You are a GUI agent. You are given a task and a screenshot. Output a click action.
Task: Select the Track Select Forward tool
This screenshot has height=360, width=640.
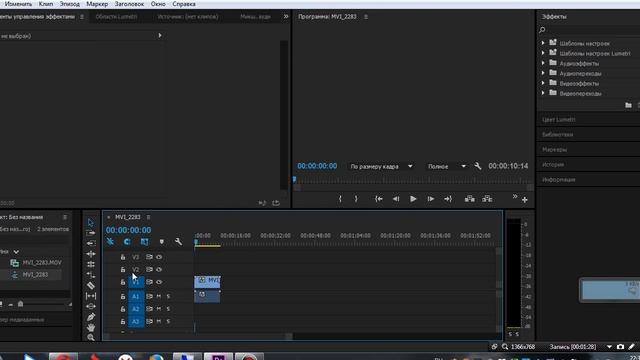(91, 233)
